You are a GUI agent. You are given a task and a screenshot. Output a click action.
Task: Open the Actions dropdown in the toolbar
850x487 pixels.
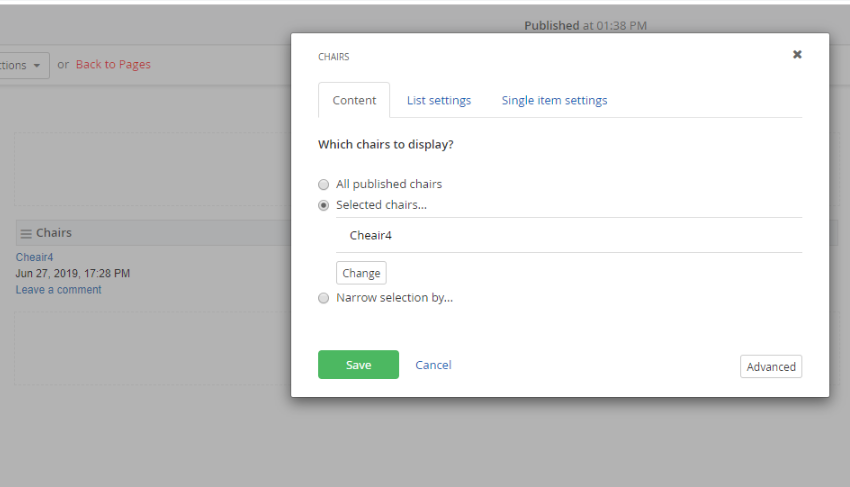22,65
